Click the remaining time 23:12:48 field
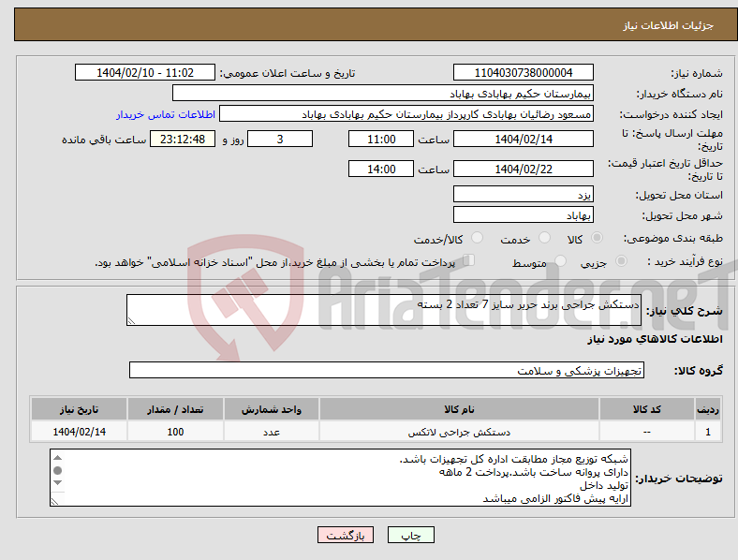738x560 pixels. tap(183, 139)
